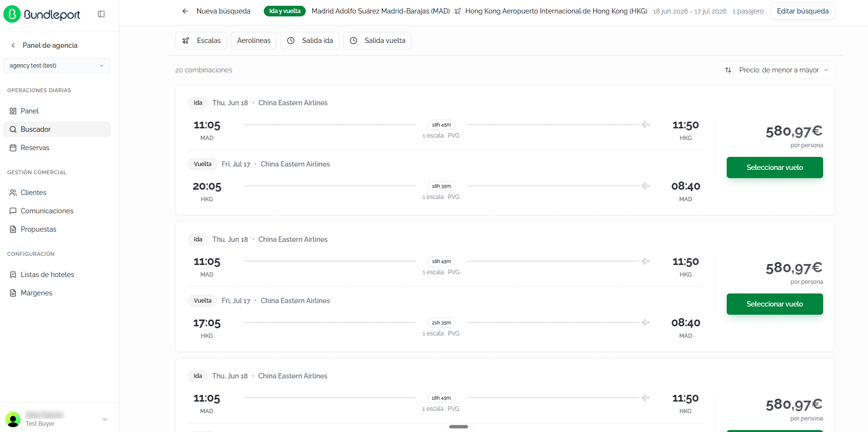868x432 pixels.
Task: Open the Salida ida time filter
Action: (310, 41)
